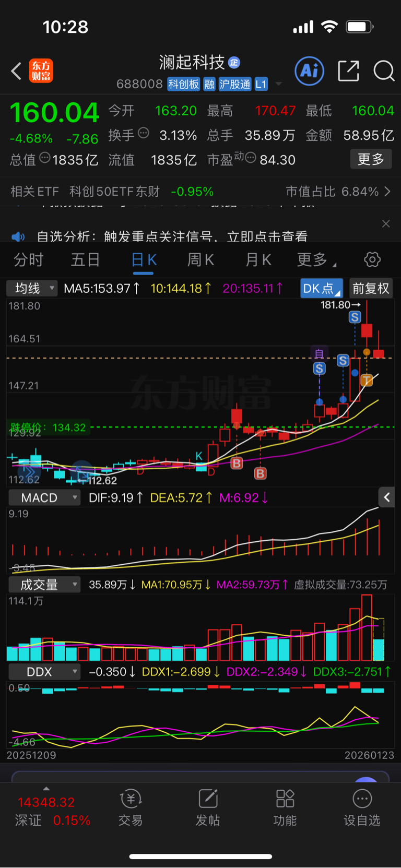Switch to the 月K tab
Image resolution: width=401 pixels, height=868 pixels.
click(258, 259)
